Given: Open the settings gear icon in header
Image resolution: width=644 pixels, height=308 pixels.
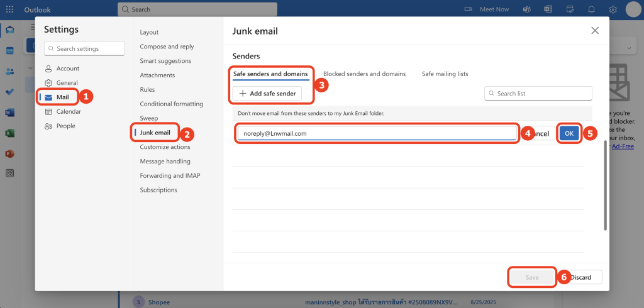Looking at the screenshot, I should click(x=613, y=9).
